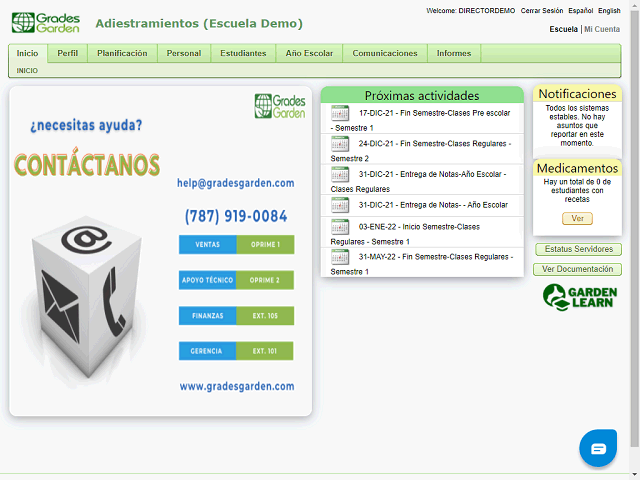Click phone number (787) 919-0084
The image size is (640, 480).
[236, 216]
